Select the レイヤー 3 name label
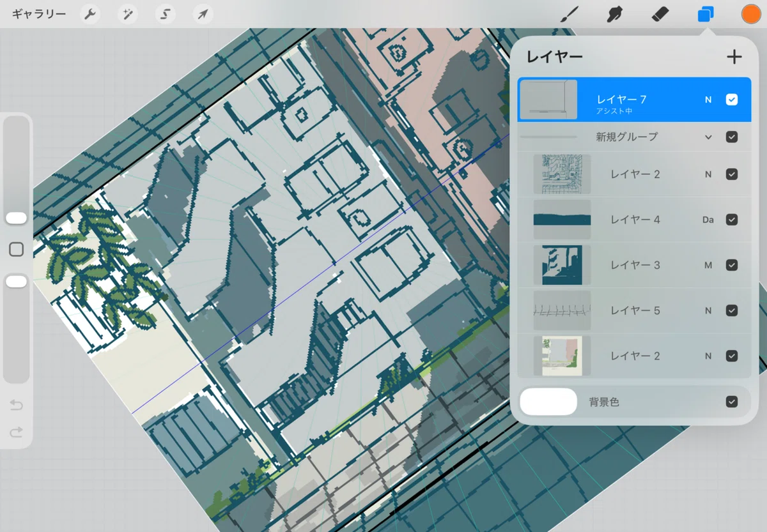The height and width of the screenshot is (532, 767). coord(635,265)
